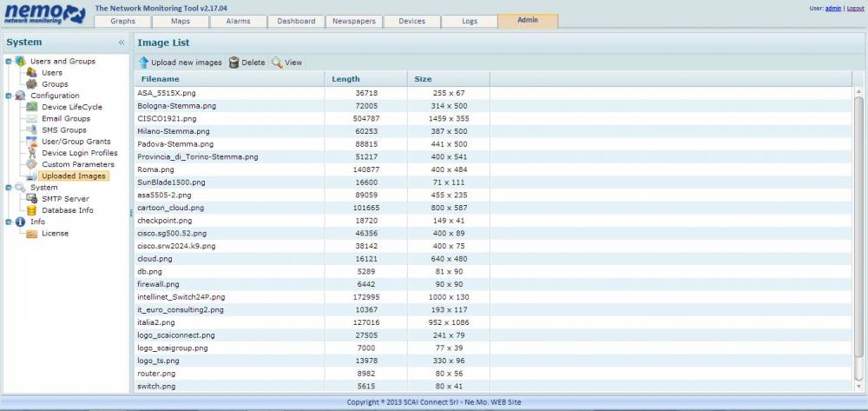This screenshot has width=868, height=411.
Task: Click the Logout link
Action: coord(855,9)
